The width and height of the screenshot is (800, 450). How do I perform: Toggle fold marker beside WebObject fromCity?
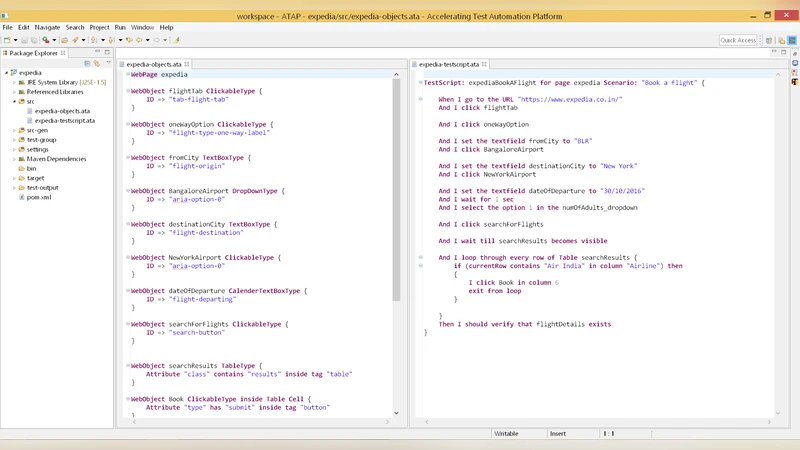tap(128, 157)
